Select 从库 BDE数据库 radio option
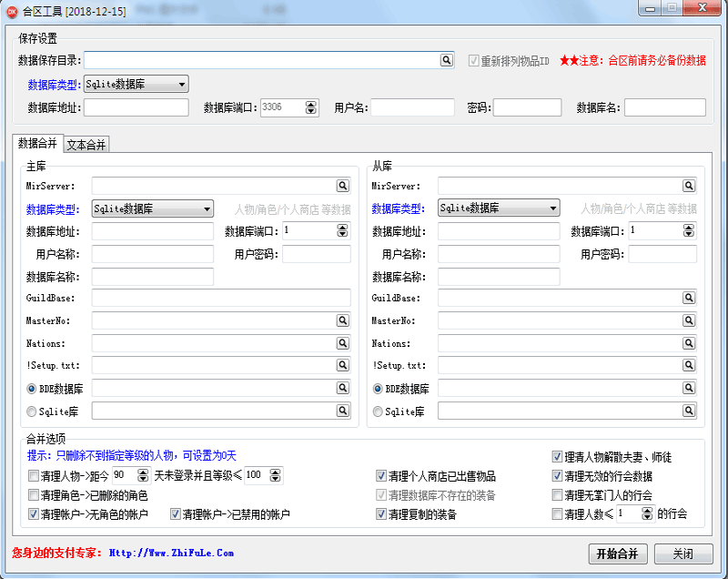Screen dimensions: 728x579 (378, 389)
